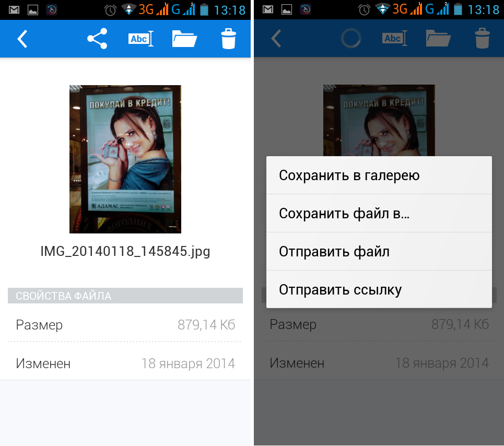Tap the 'Изменен' label in left screen
Screen dimensions: 504x446
point(43,363)
